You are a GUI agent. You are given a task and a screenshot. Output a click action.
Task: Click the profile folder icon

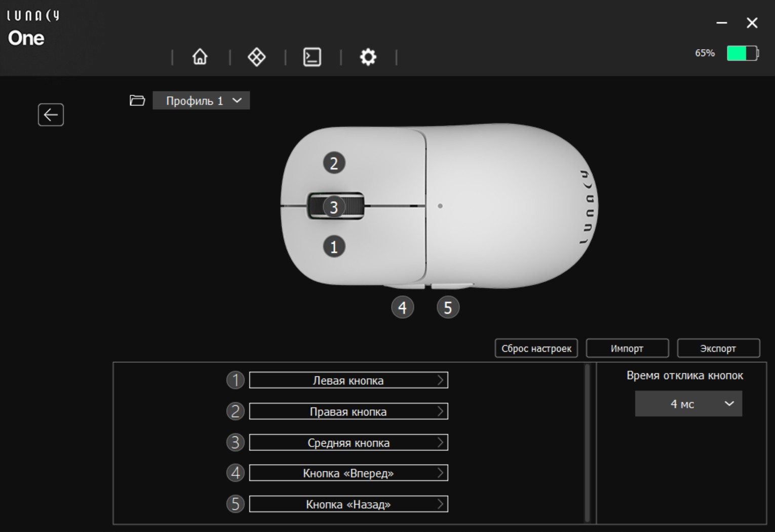pyautogui.click(x=137, y=100)
